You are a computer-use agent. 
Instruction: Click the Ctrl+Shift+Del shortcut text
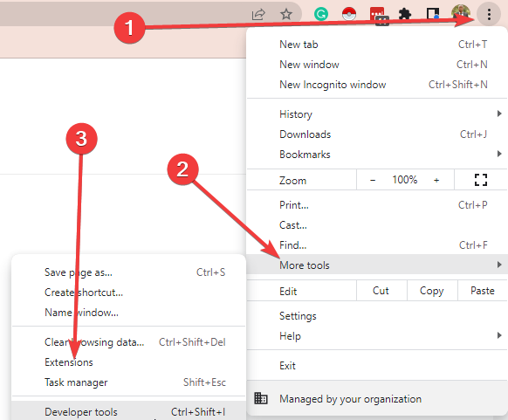[x=192, y=342]
